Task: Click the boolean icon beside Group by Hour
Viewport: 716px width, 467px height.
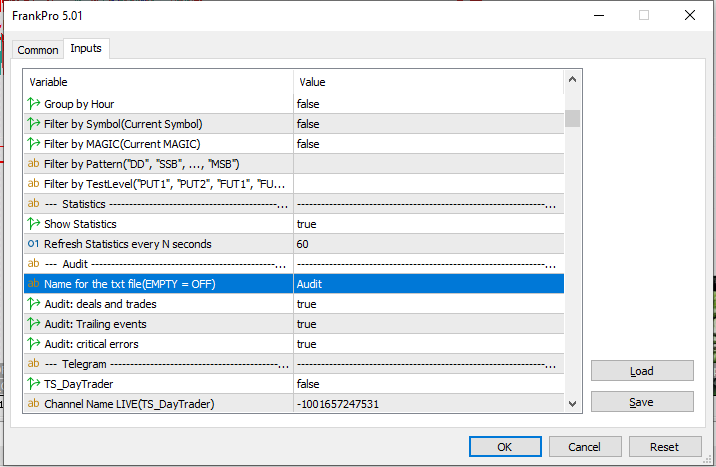Action: pos(33,104)
